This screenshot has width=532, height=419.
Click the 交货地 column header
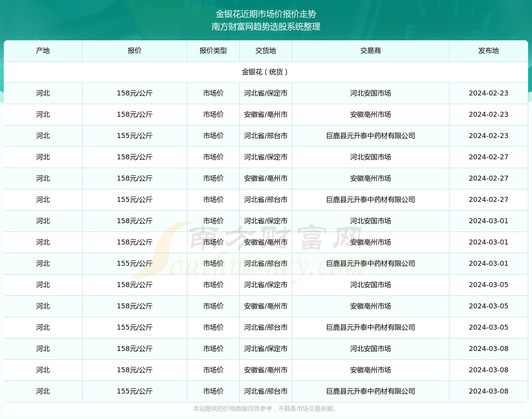coord(266,51)
